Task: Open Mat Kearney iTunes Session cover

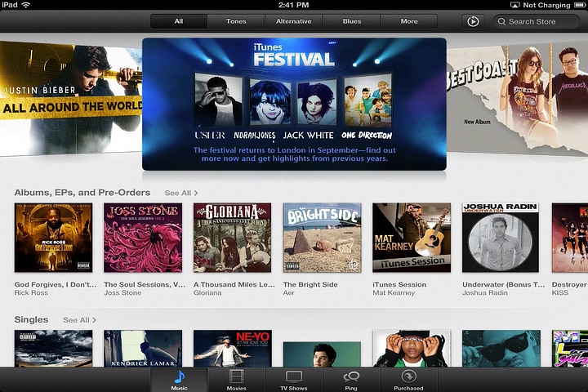Action: coord(412,238)
